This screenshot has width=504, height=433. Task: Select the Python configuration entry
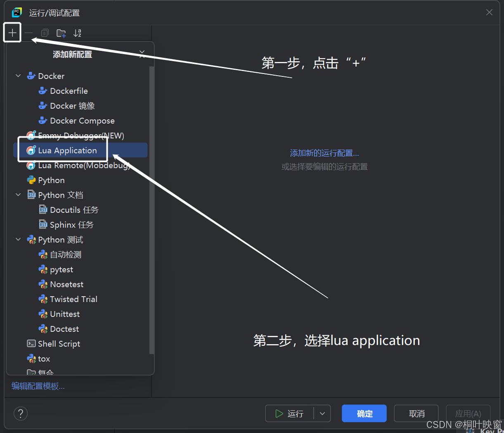click(80, 180)
